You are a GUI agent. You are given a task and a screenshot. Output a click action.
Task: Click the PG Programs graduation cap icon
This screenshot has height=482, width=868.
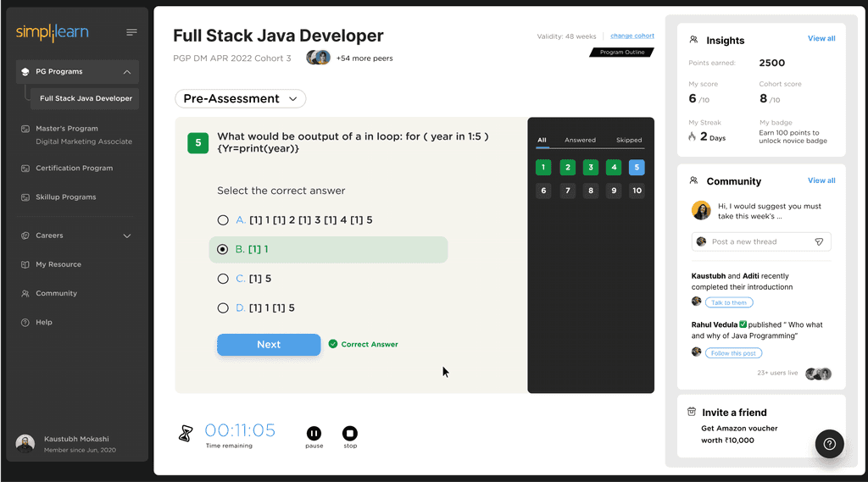tap(25, 71)
